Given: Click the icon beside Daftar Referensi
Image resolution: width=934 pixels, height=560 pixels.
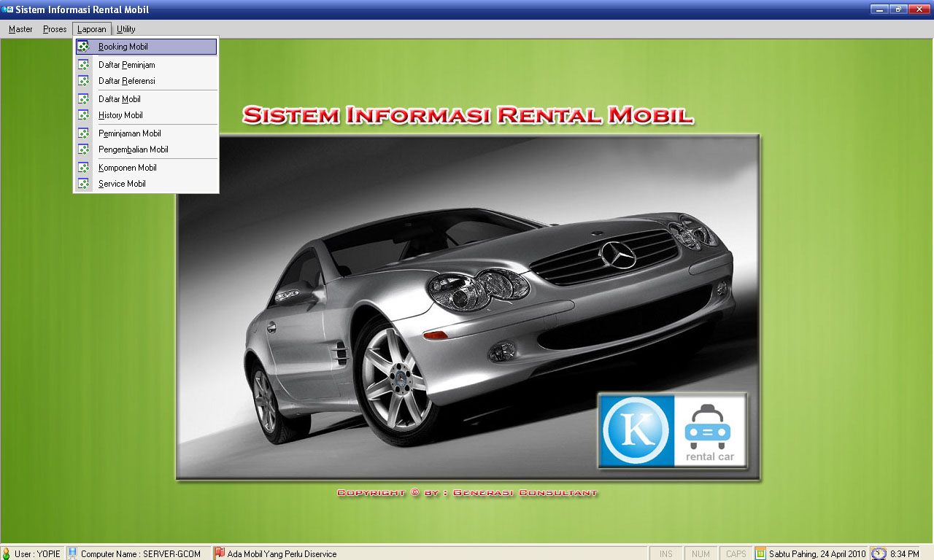Looking at the screenshot, I should coord(84,81).
